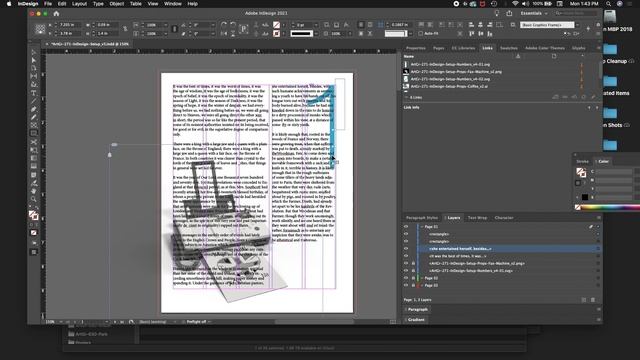
Task: Click the black swatch in Color panel
Action: 585,197
